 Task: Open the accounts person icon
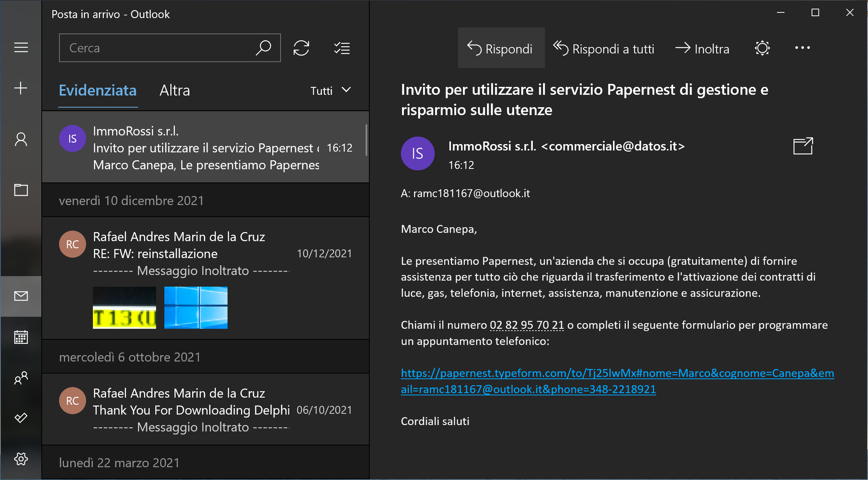(21, 139)
